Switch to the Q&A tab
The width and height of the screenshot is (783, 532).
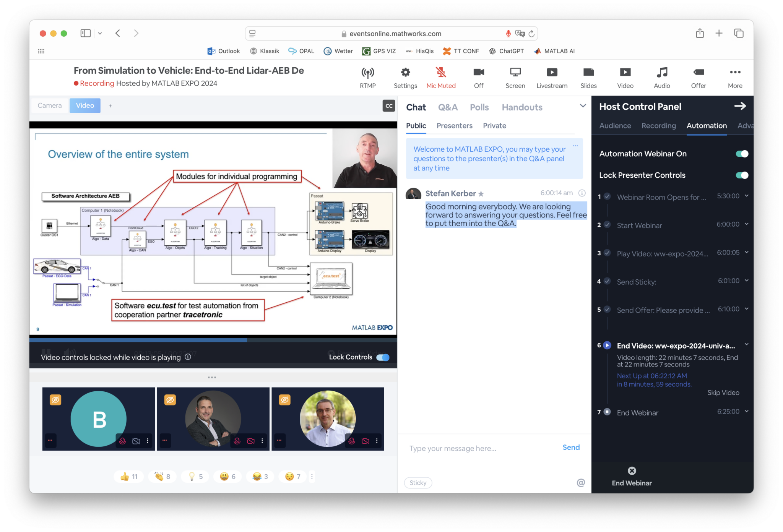coord(448,107)
